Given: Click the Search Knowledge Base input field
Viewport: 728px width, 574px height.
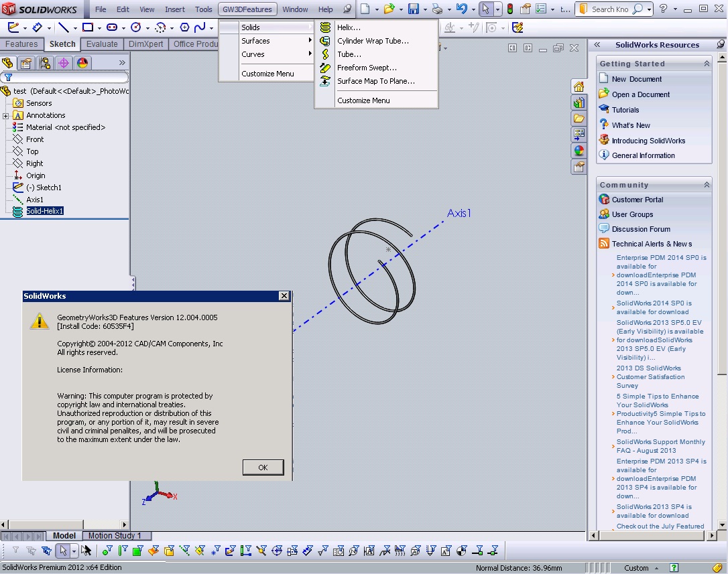Looking at the screenshot, I should pos(609,9).
